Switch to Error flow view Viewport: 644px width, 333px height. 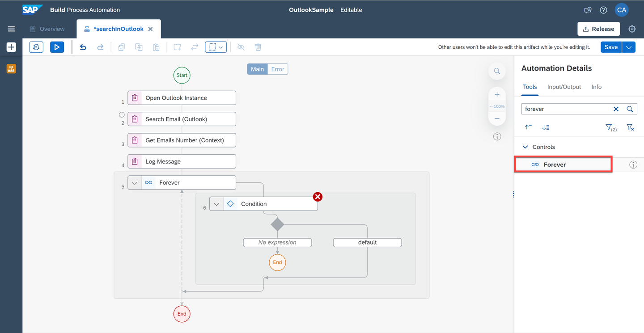(278, 69)
